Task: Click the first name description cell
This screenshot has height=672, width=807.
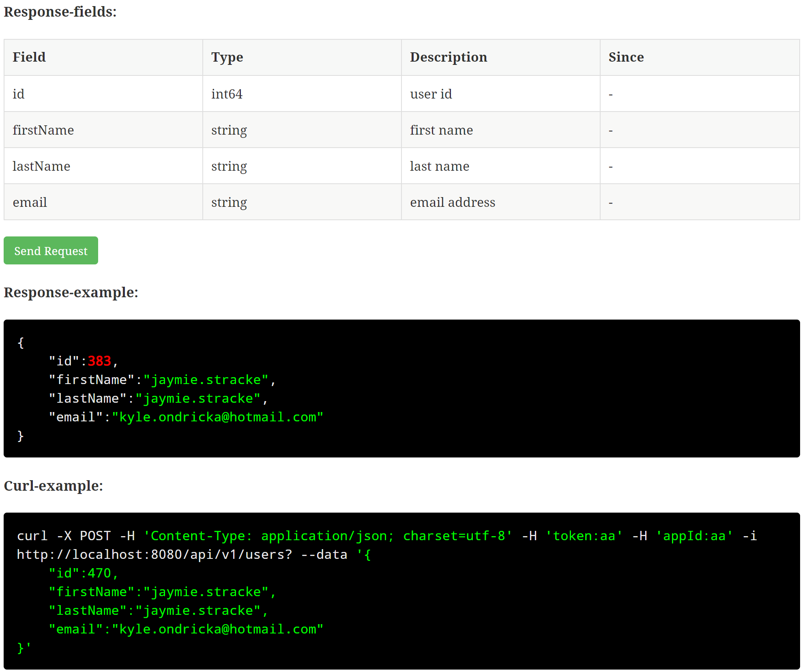Action: pos(441,130)
